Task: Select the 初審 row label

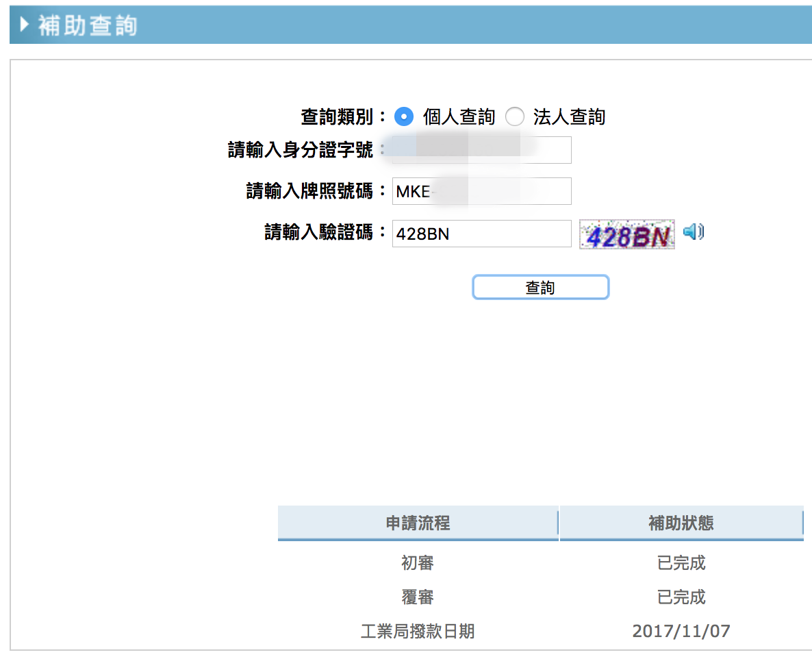Action: (x=418, y=563)
